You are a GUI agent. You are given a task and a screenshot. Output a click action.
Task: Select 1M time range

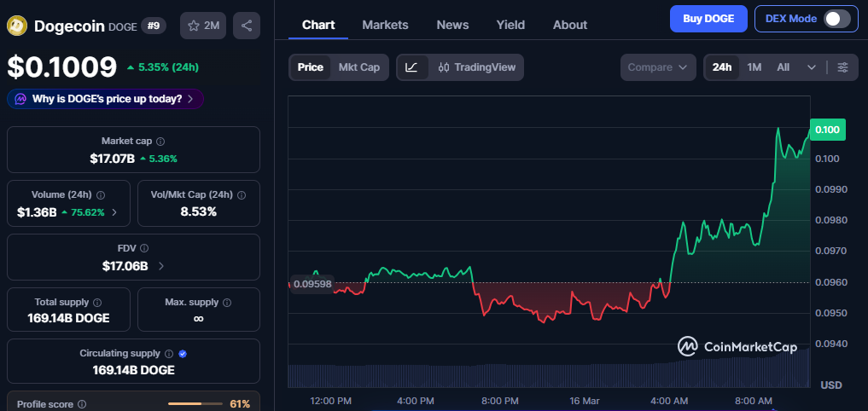point(754,67)
